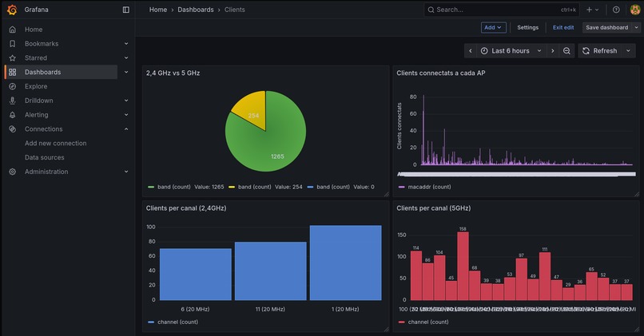Viewport: 644px width, 336px height.
Task: Open the Add dropdown button
Action: click(493, 27)
